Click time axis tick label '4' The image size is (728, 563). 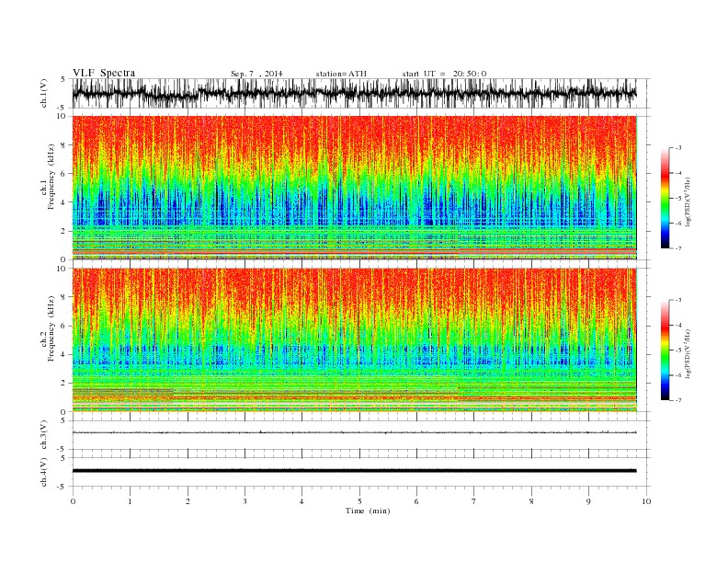click(x=302, y=501)
